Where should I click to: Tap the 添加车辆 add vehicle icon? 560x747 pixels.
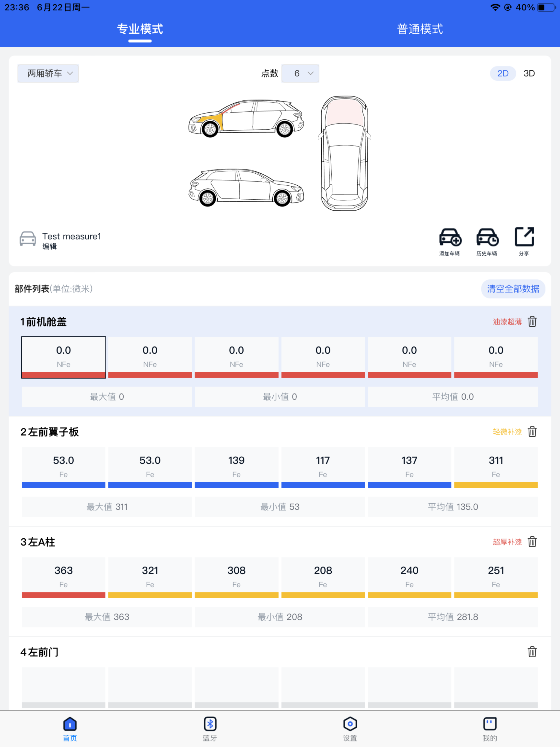point(450,237)
